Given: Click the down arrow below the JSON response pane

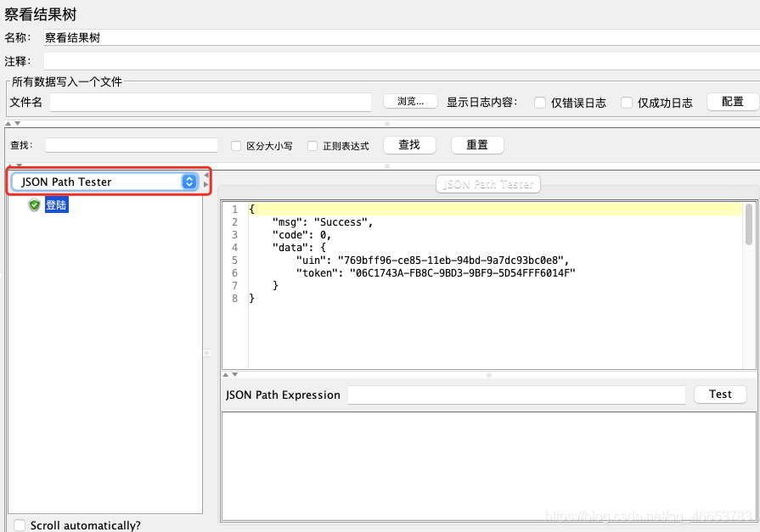Looking at the screenshot, I should 234,374.
